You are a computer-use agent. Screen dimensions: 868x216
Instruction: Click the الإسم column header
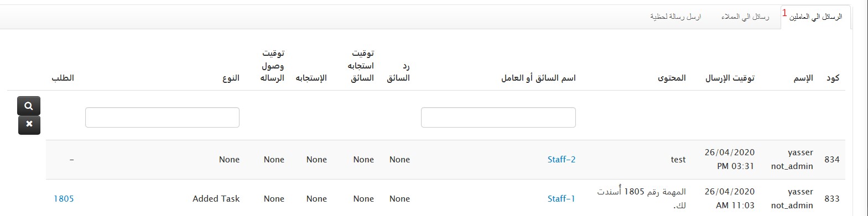tap(803, 78)
